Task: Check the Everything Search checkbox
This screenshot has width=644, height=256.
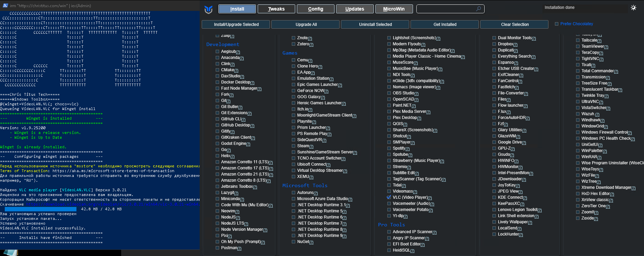Action: tap(494, 56)
